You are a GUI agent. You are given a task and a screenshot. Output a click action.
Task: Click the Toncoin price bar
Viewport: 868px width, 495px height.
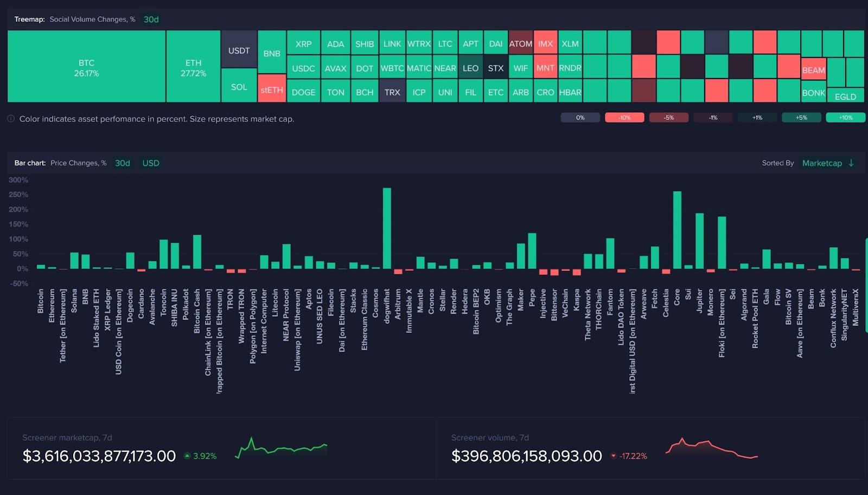click(x=164, y=254)
